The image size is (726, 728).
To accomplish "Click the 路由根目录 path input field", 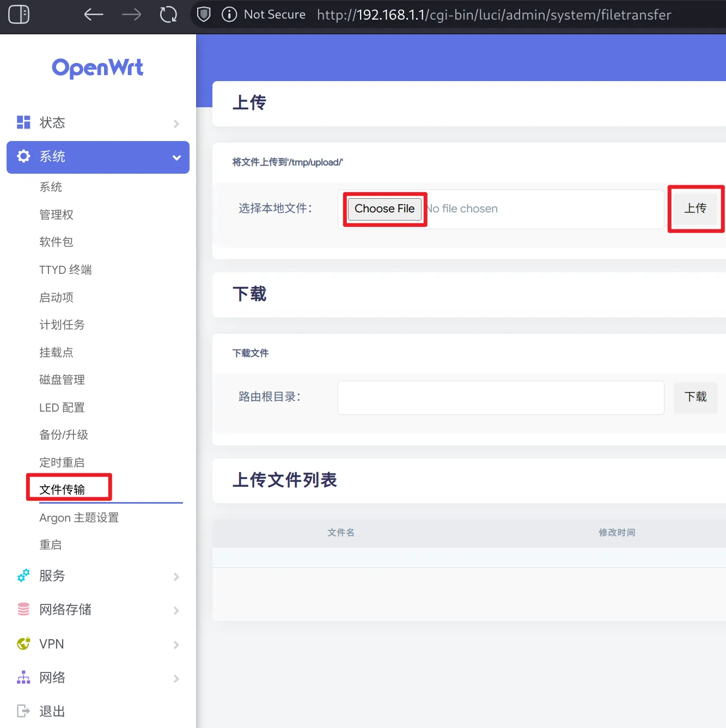I will coord(501,397).
